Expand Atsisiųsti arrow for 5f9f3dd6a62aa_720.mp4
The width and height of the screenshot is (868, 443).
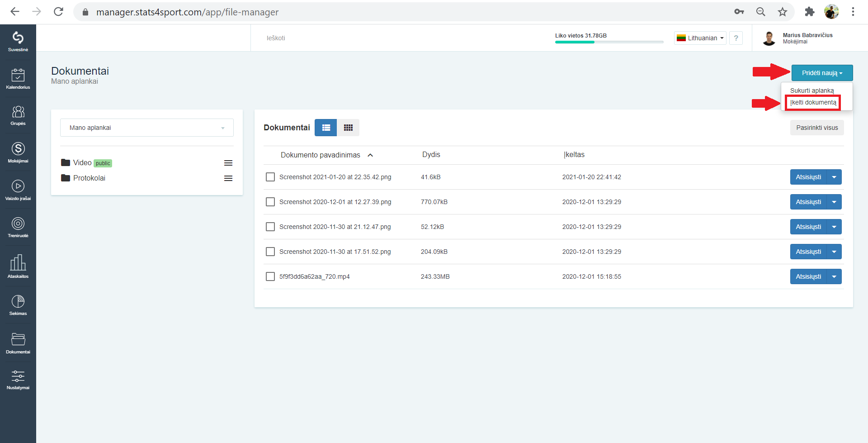pyautogui.click(x=834, y=276)
